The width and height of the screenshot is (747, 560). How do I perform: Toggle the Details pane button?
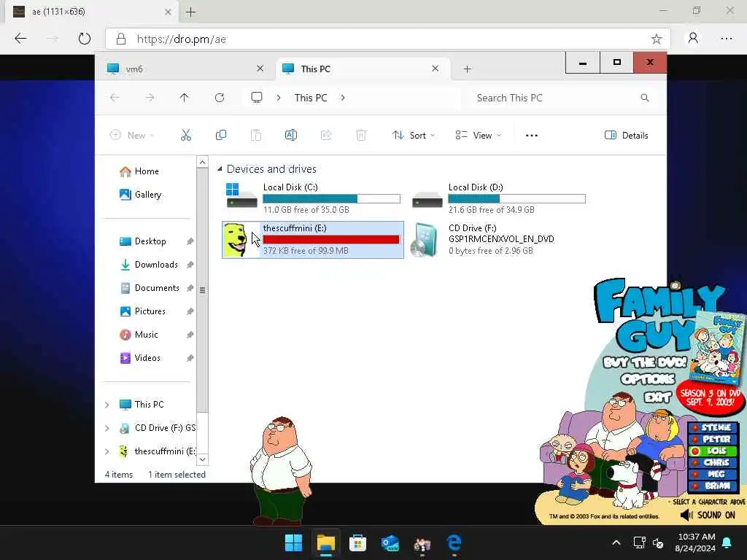pos(626,135)
